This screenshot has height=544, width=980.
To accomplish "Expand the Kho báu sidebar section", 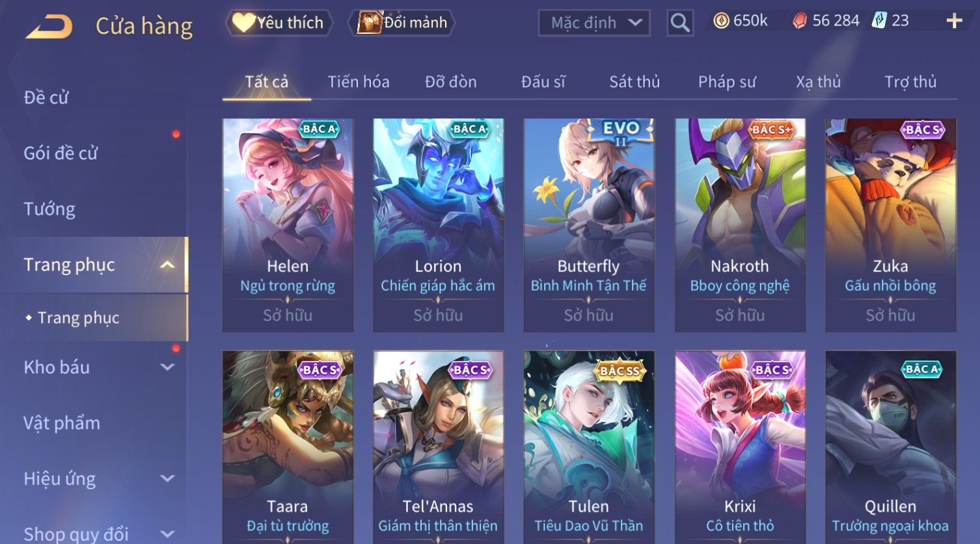I will (167, 367).
